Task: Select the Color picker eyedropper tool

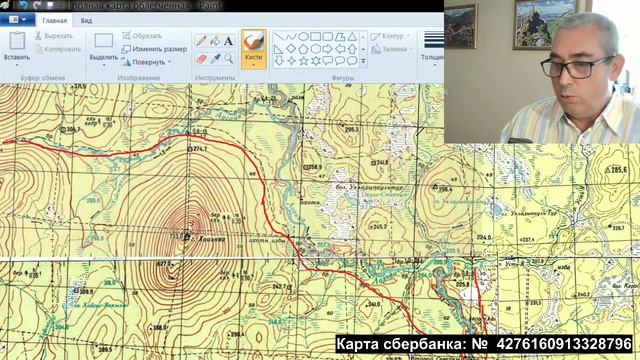Action: (215, 59)
